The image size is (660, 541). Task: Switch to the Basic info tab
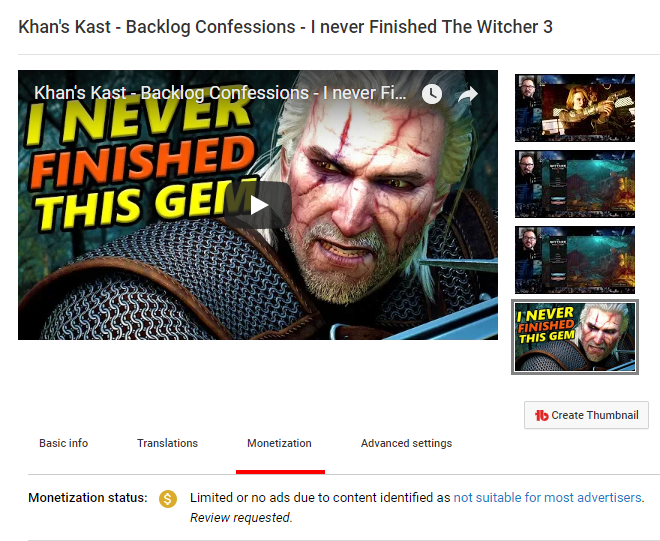coord(64,443)
